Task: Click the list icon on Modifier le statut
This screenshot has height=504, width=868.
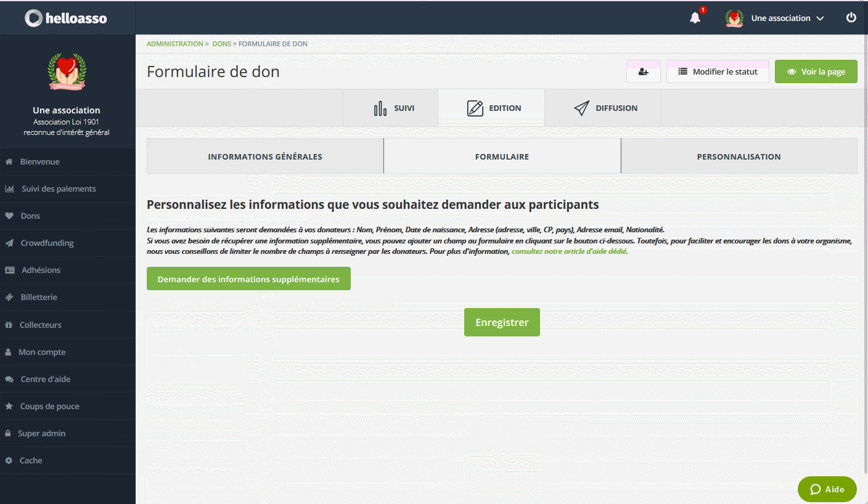Action: [x=683, y=71]
